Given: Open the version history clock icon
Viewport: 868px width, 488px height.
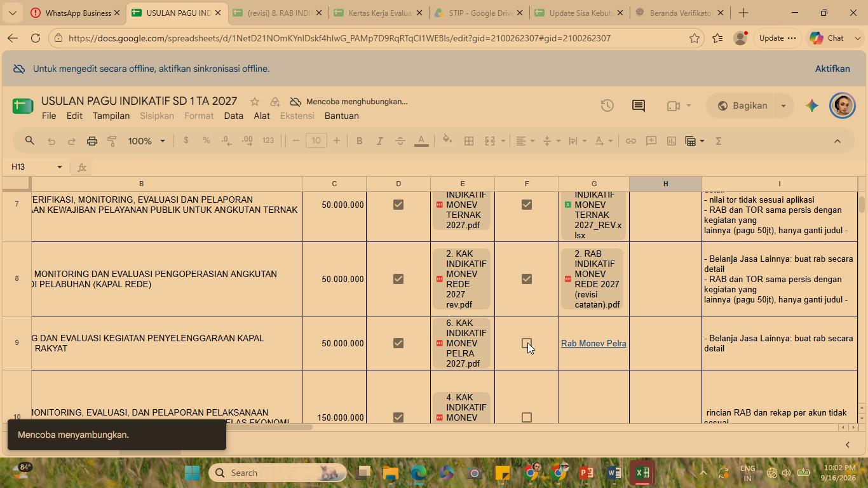Looking at the screenshot, I should click(x=607, y=105).
